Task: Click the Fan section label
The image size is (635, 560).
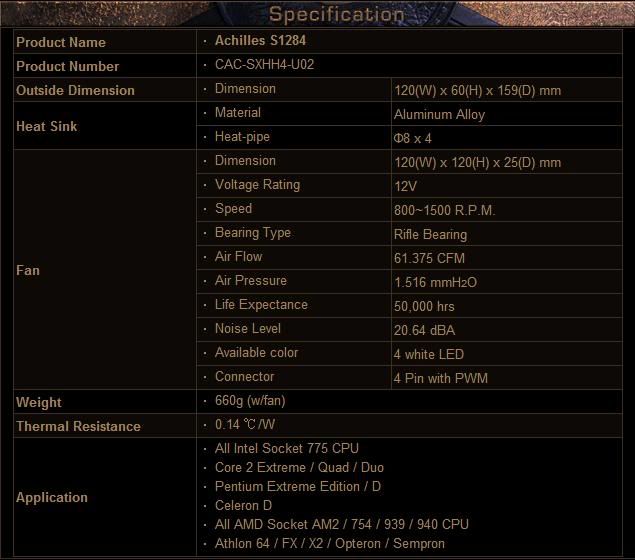Action: coord(28,270)
